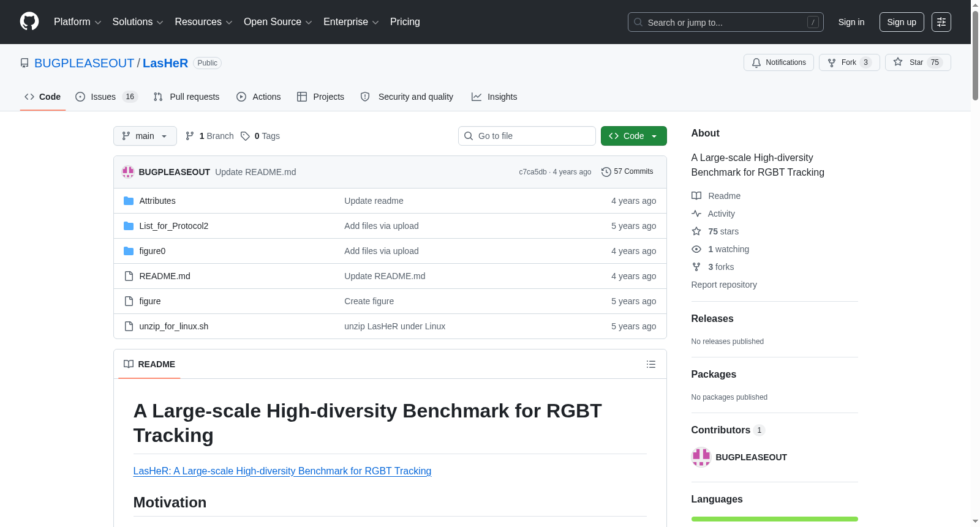Open the BUGPLEASEOUT avatar in the commit row
This screenshot has height=527, width=980.
pyautogui.click(x=128, y=172)
